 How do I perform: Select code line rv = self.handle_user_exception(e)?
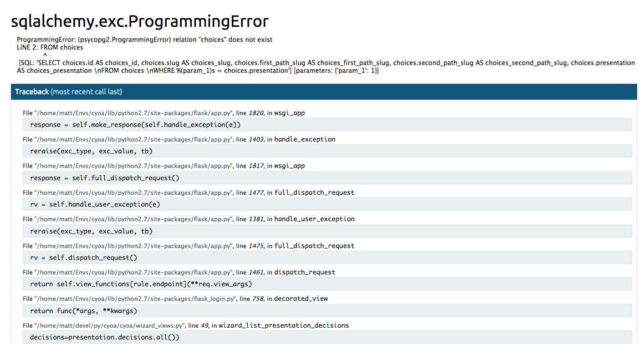[x=327, y=204]
